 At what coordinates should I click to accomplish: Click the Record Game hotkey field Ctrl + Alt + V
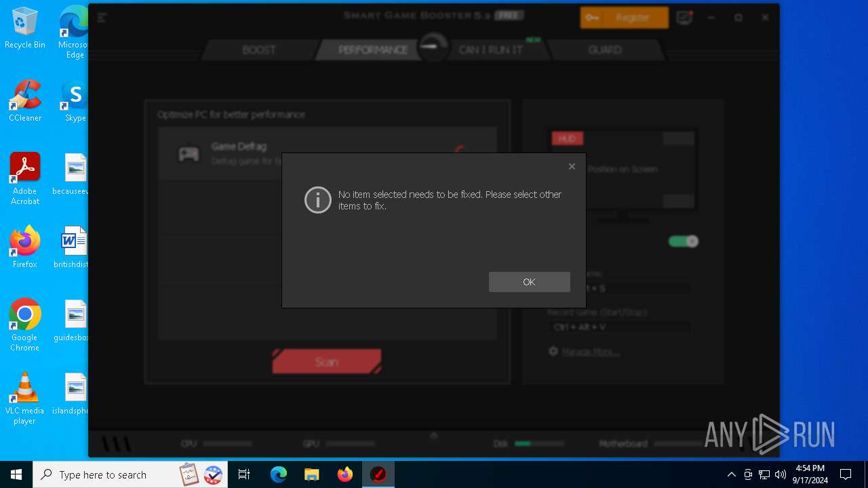coord(619,327)
